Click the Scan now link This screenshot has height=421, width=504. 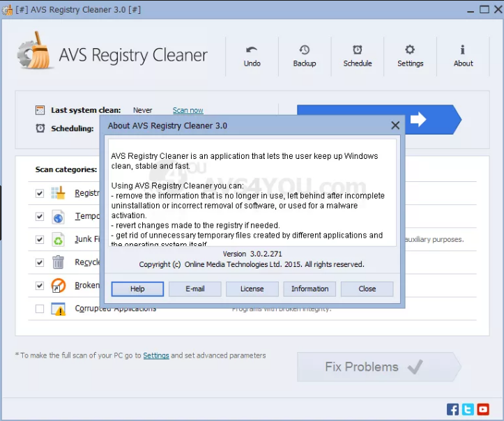click(x=188, y=110)
